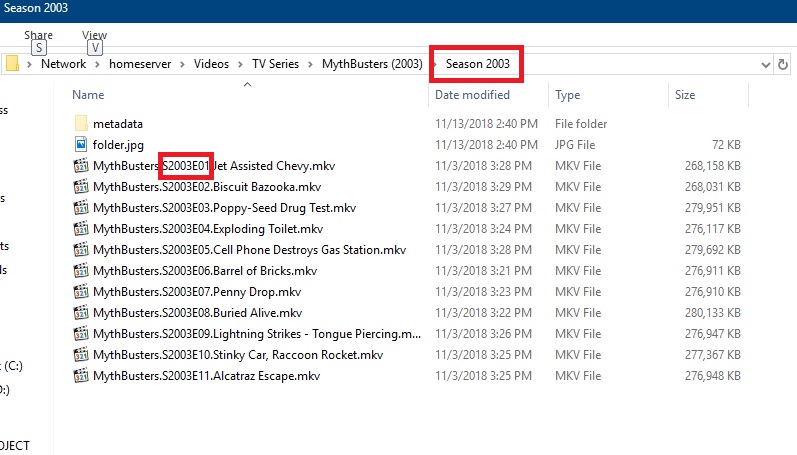Open address bar history dropdown
Image resolution: width=797 pixels, height=455 pixels.
[765, 65]
